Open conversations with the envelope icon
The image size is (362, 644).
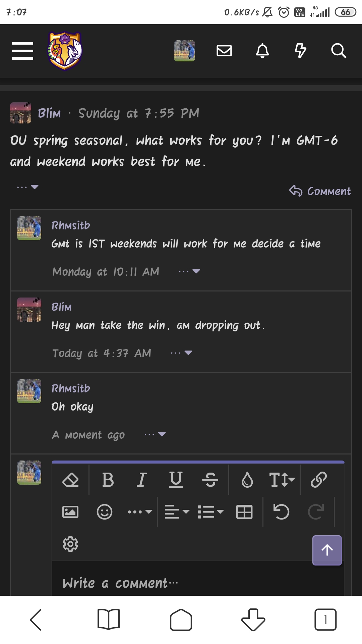pos(224,51)
